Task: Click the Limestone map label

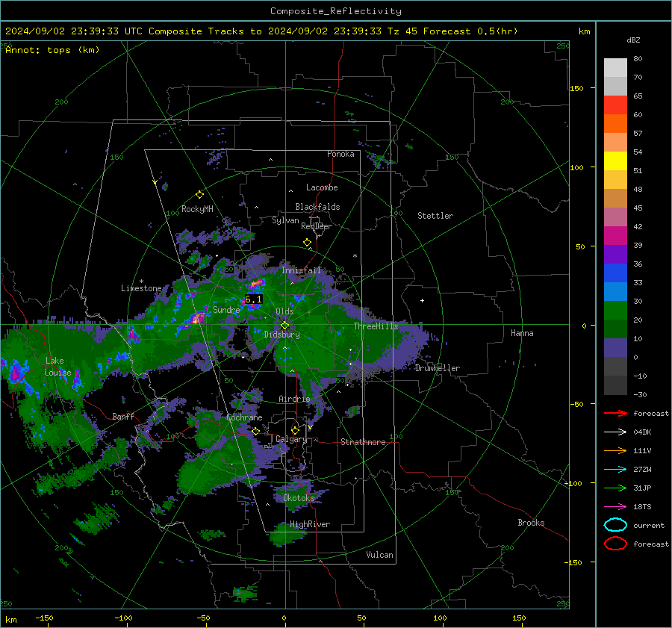Action: pos(141,288)
